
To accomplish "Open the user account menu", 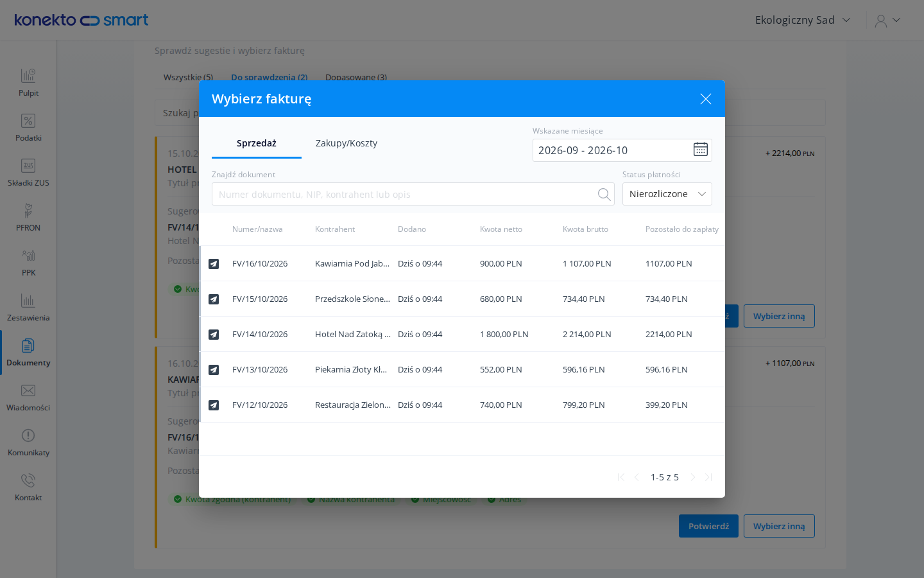I will click(888, 21).
